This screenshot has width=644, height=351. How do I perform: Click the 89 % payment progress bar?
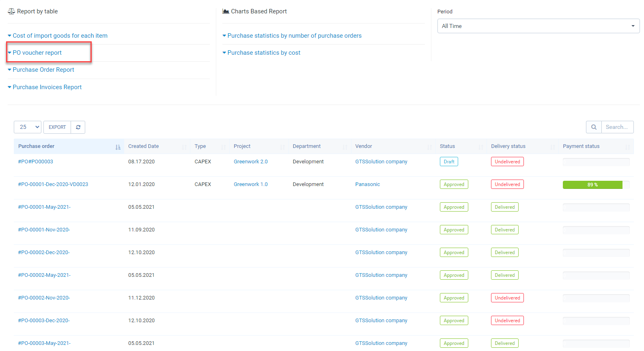click(x=592, y=185)
